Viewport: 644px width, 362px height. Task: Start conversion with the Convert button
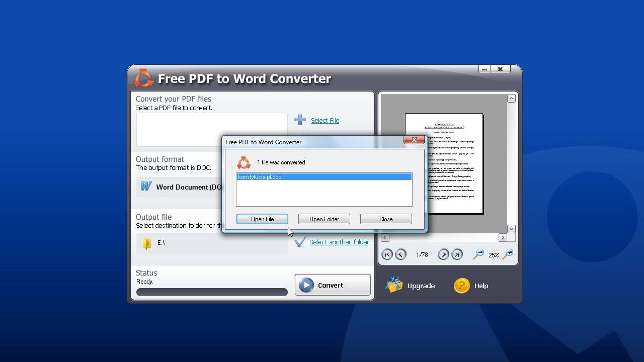[333, 285]
